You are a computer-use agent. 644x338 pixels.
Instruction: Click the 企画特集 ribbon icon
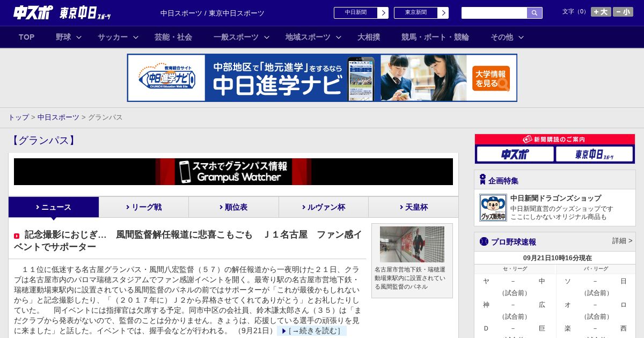click(482, 180)
